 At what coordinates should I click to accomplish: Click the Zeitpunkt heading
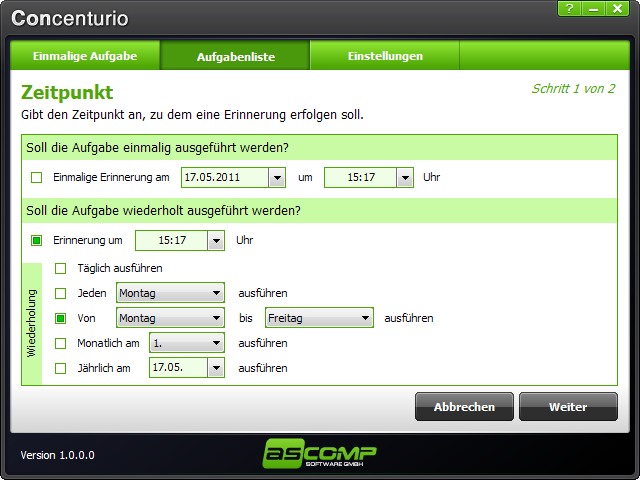pyautogui.click(x=67, y=92)
